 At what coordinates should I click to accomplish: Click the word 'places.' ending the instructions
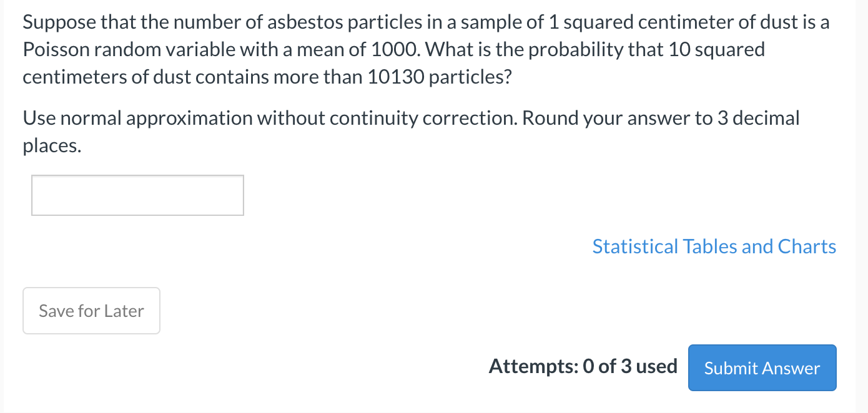click(x=52, y=145)
